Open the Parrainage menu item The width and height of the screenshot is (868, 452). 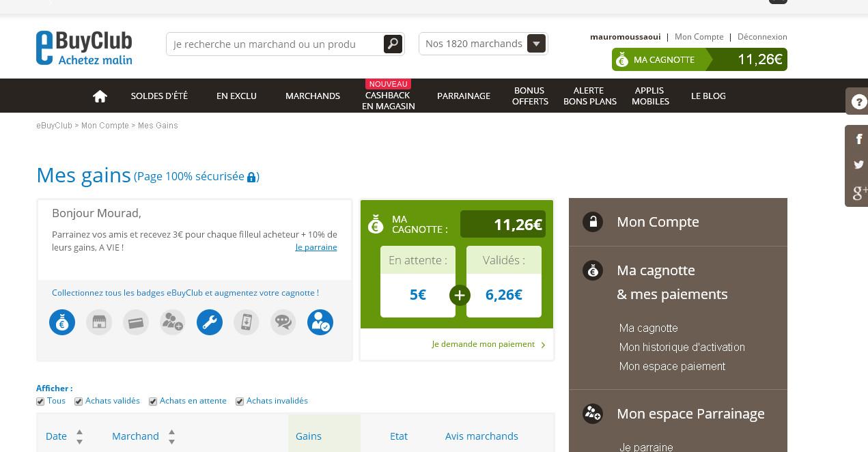pos(464,96)
